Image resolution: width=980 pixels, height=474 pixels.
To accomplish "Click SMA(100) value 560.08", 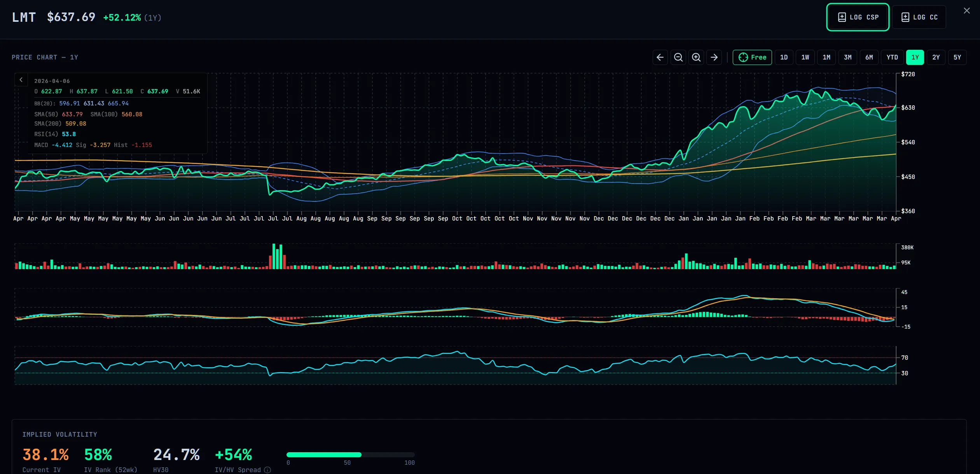I will [x=132, y=114].
